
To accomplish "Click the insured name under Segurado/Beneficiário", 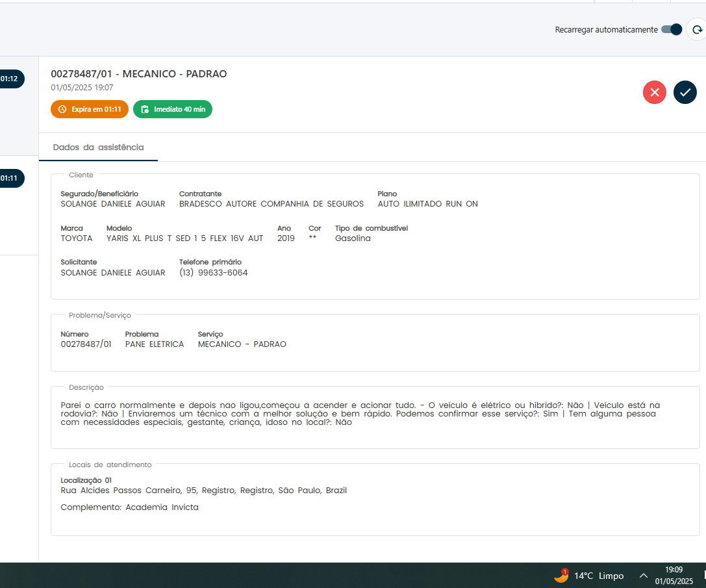I will click(x=113, y=203).
